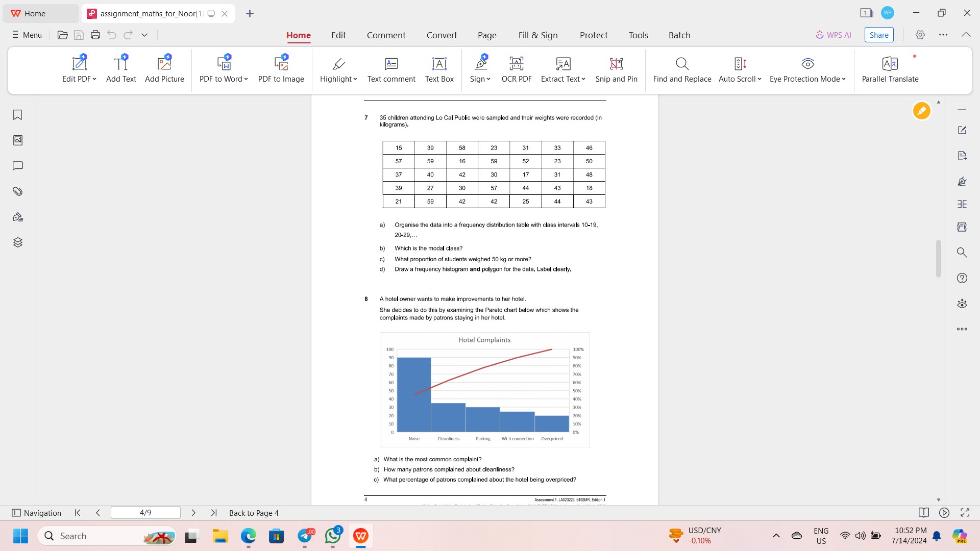Open the bookmark panel in left sidebar
The width and height of the screenshot is (980, 551).
coord(18,115)
